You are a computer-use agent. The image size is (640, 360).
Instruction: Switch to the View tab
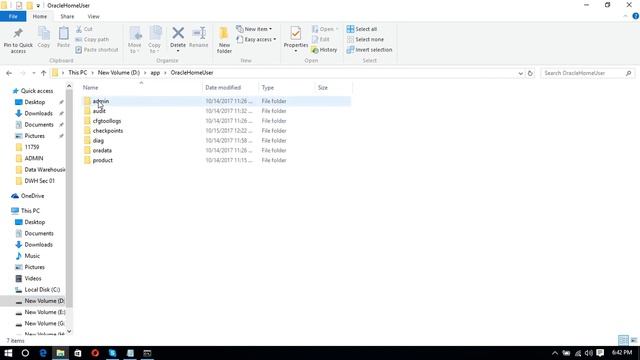[x=93, y=16]
